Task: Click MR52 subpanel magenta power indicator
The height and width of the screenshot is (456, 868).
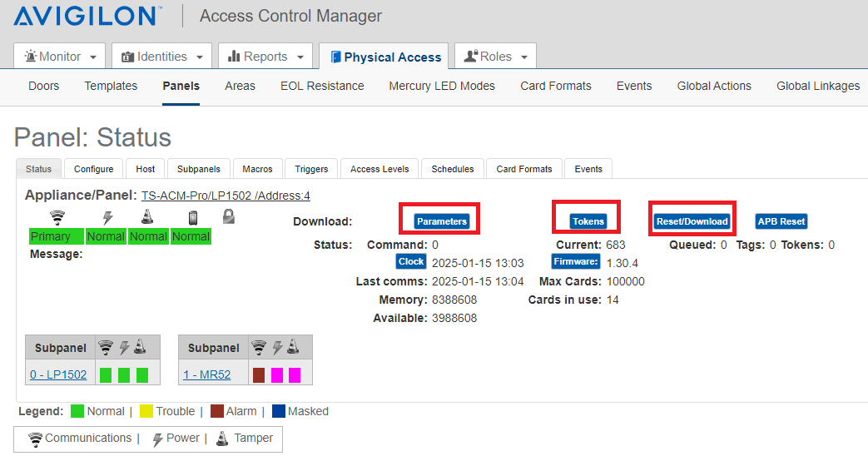Action: (x=277, y=375)
